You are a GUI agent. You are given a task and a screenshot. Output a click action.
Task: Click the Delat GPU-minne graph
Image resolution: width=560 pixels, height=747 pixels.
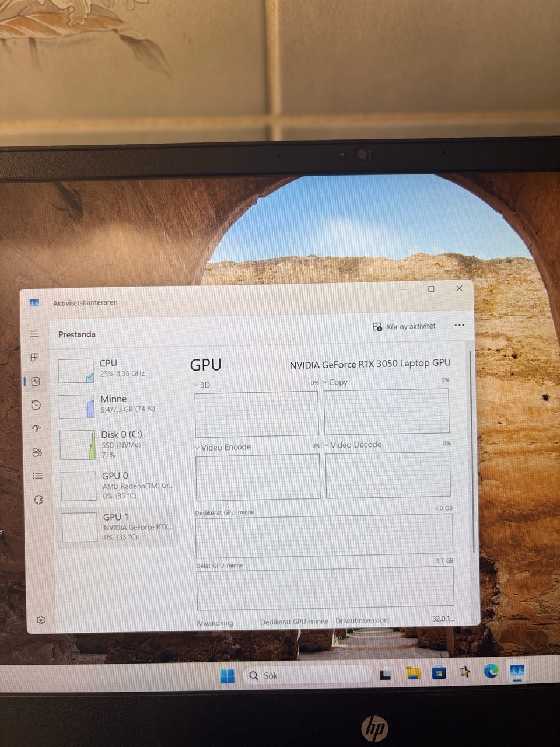[x=325, y=588]
